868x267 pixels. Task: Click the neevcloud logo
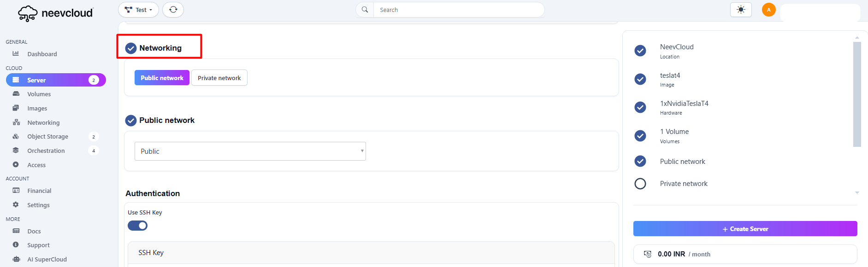(x=55, y=13)
